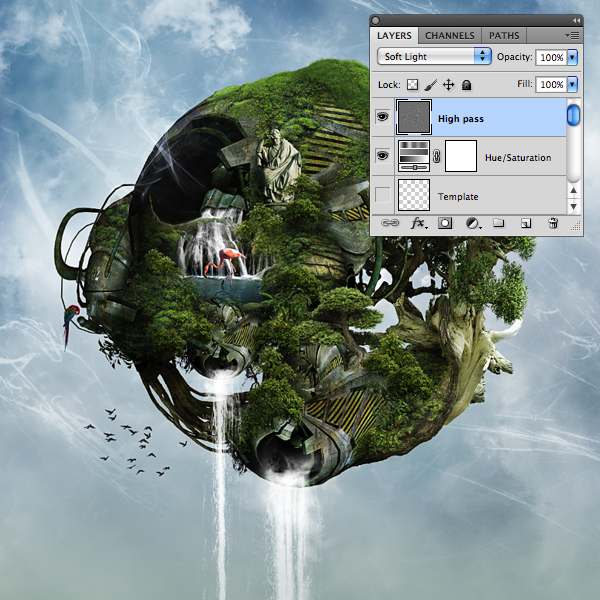Click the Link layers icon
Screen dimensions: 600x600
tap(390, 223)
